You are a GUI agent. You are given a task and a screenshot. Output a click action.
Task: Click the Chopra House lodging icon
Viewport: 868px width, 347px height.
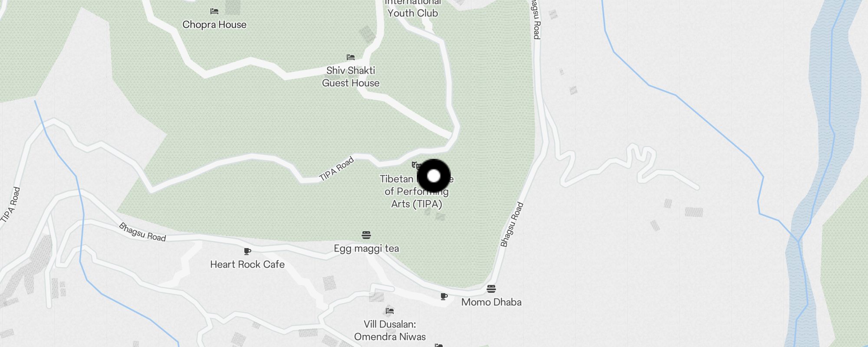[x=214, y=11]
